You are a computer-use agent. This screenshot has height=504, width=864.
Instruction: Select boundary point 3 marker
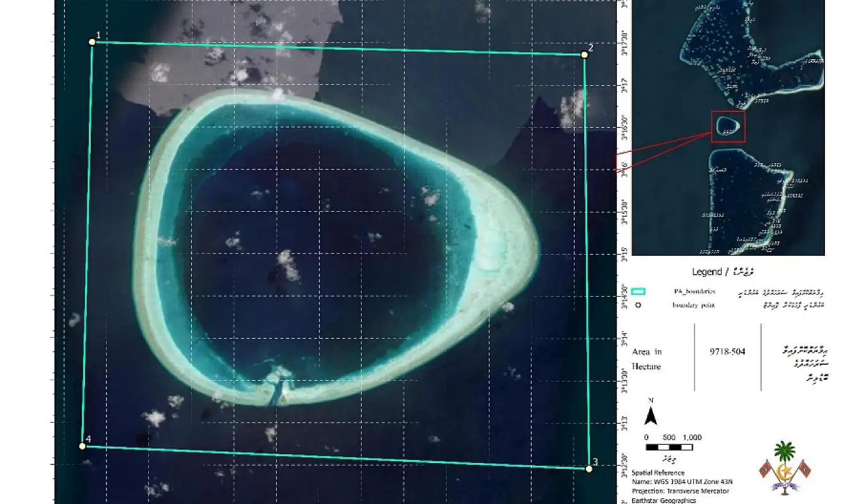pos(589,469)
